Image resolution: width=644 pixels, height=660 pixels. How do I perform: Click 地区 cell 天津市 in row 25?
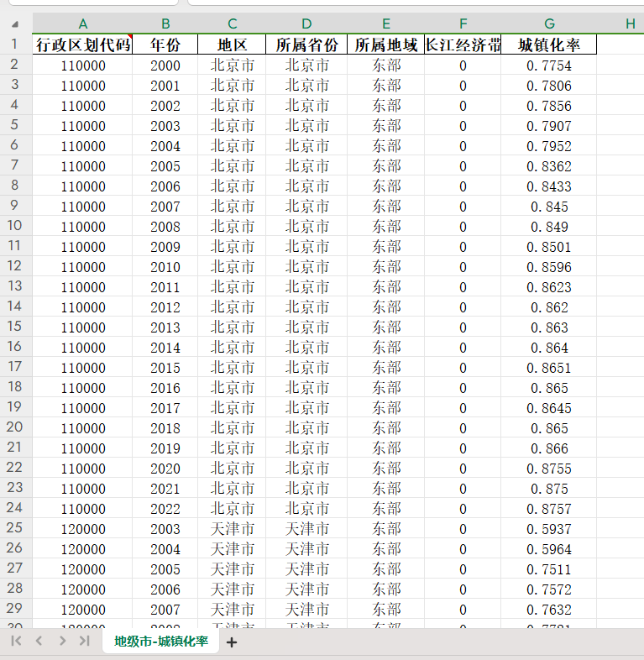(232, 530)
